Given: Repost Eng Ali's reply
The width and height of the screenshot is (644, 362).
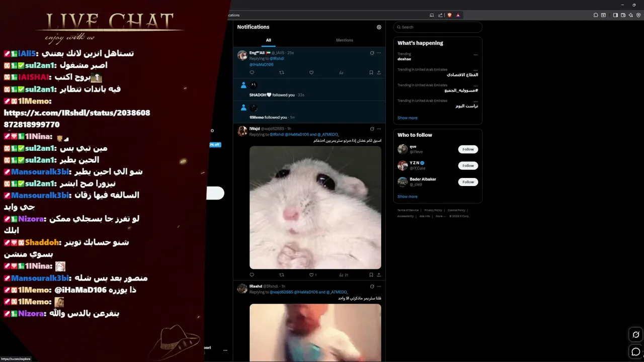Looking at the screenshot, I should (282, 72).
